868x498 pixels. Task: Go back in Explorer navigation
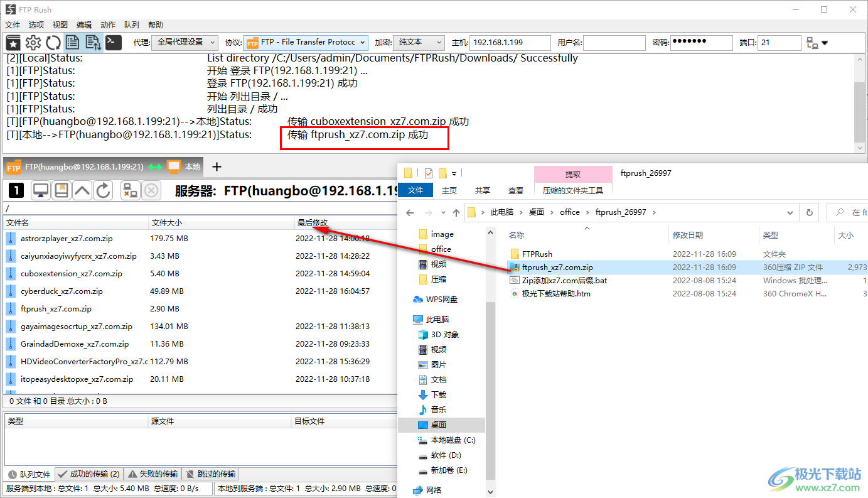(410, 212)
